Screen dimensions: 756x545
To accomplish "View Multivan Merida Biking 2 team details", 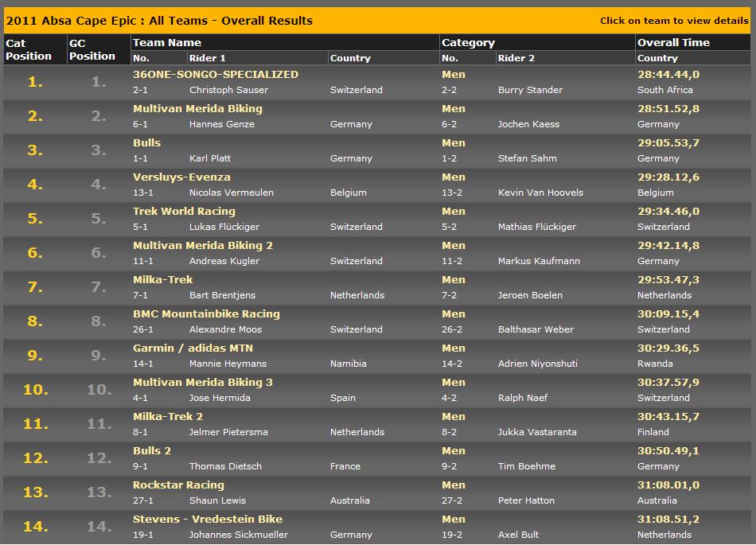I will (202, 245).
